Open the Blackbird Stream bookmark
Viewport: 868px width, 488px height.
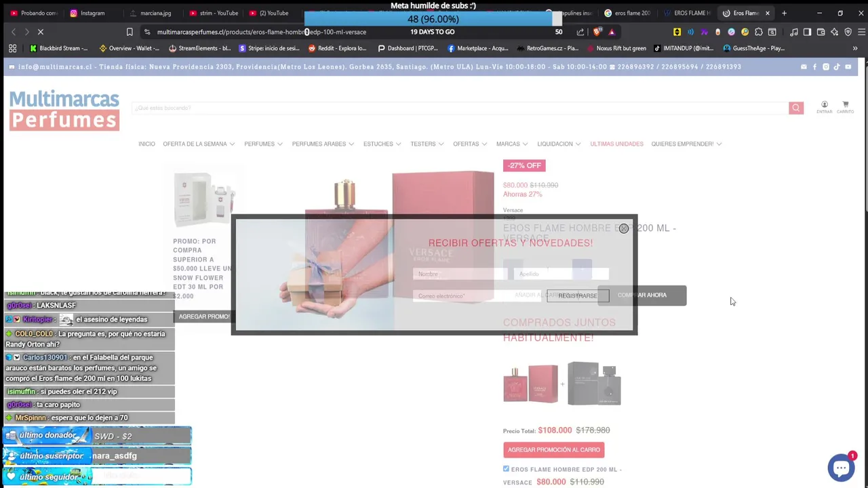59,48
